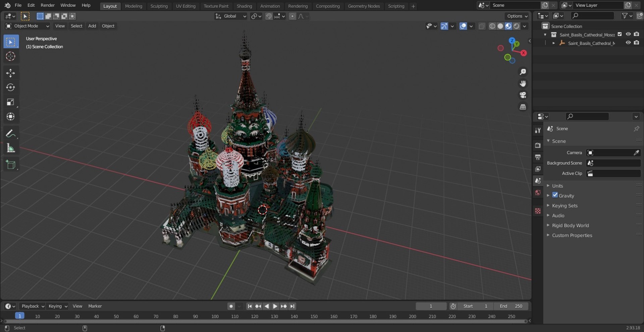Add a new workspace tab
Viewport: 644px width, 332px height.
pos(413,6)
